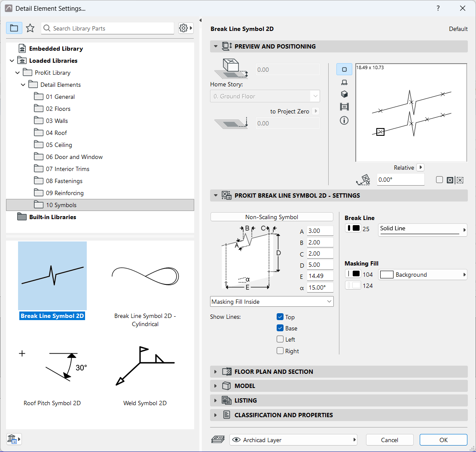Click the Break Line pen color swatch
This screenshot has height=452, width=476.
(353, 228)
